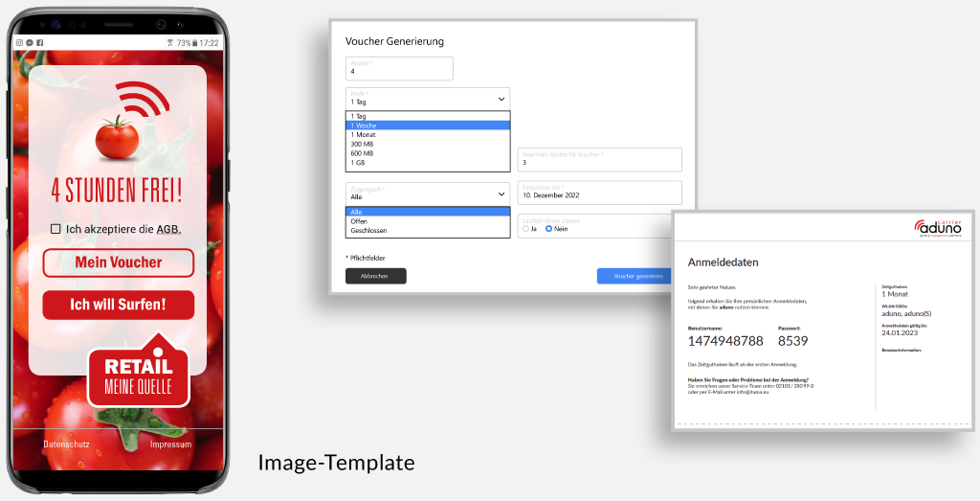Select the 'Nein' radio button

click(x=549, y=229)
